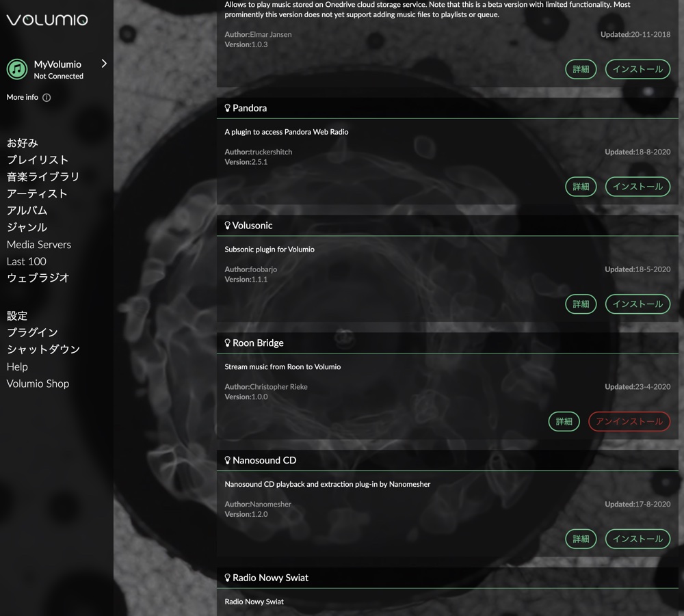Viewport: 684px width, 616px height.
Task: Click 'A plugin to access Pandora Web Radio'
Action: click(x=286, y=132)
